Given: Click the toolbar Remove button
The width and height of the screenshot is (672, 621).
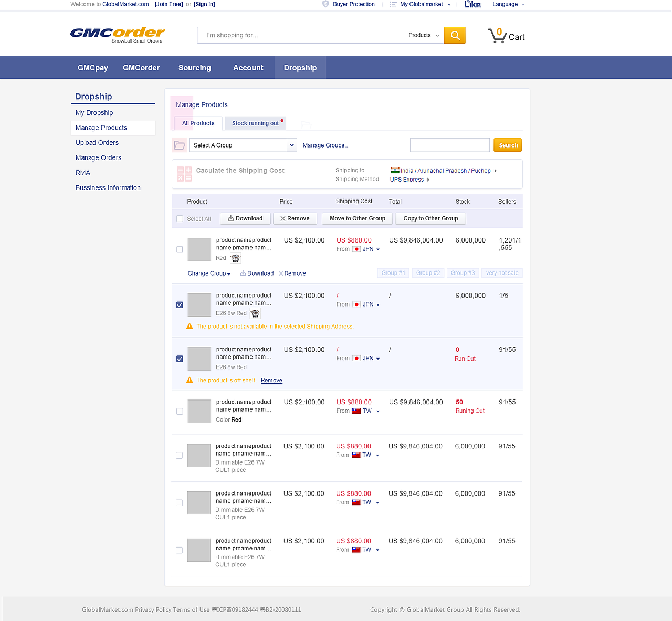Looking at the screenshot, I should pyautogui.click(x=295, y=218).
